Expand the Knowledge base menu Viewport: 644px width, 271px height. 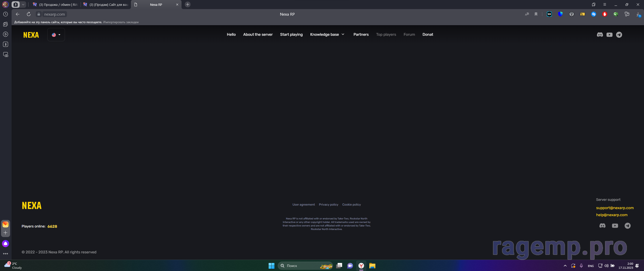[x=327, y=34]
